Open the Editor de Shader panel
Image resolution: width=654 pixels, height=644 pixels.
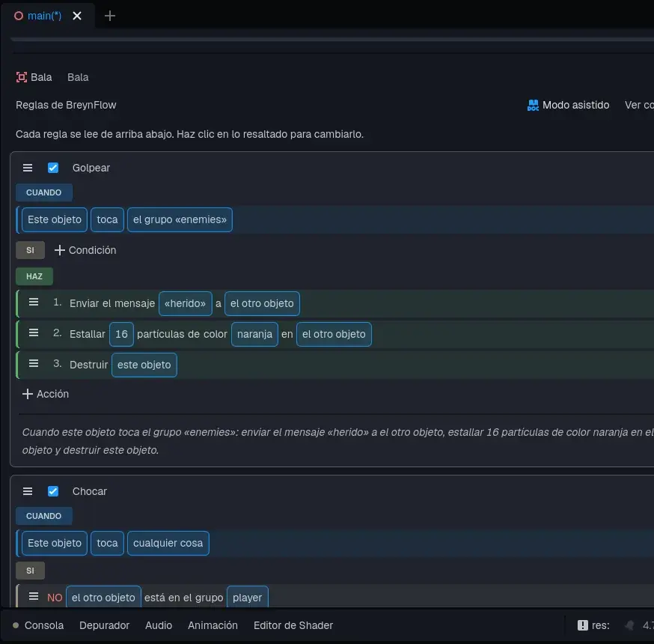coord(293,625)
